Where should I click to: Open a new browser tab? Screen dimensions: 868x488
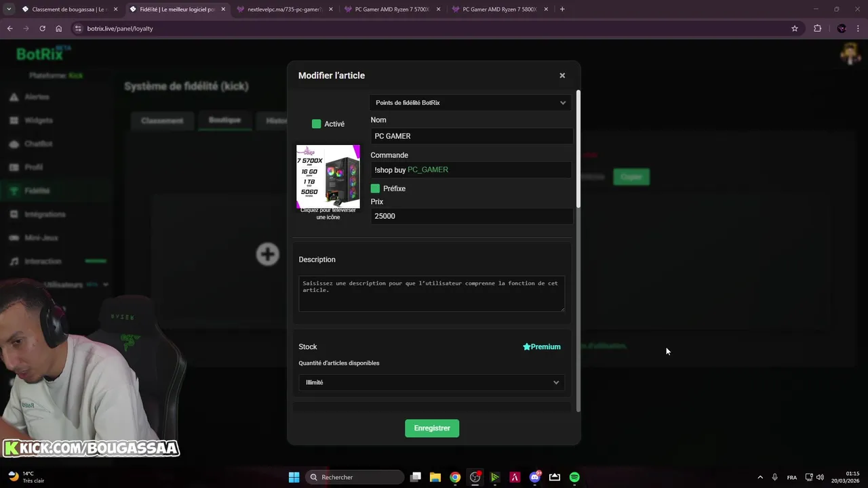click(562, 9)
